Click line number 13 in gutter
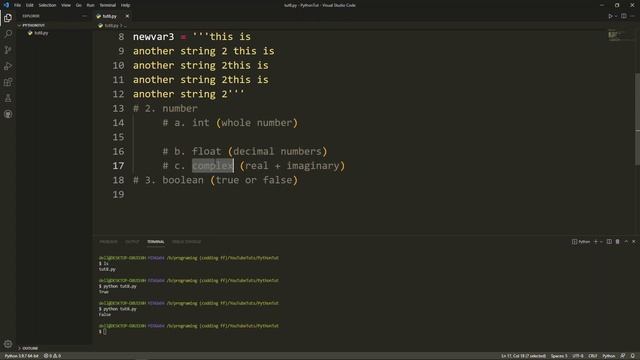 [118, 109]
